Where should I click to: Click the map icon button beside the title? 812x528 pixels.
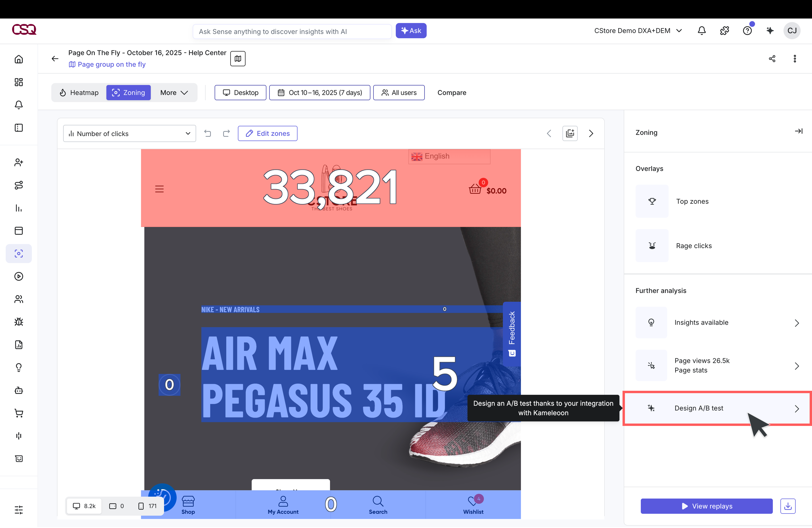238,59
